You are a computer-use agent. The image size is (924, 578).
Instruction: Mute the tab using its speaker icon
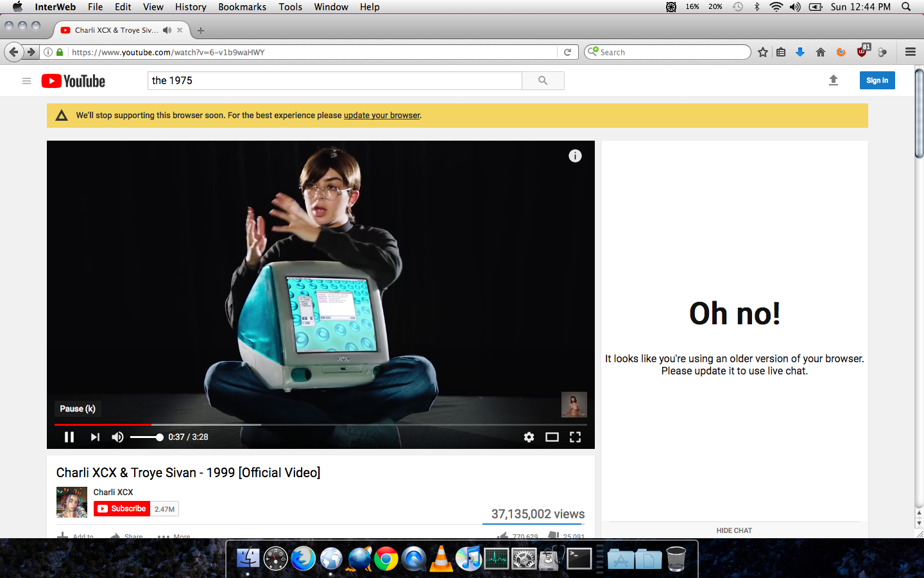[167, 30]
